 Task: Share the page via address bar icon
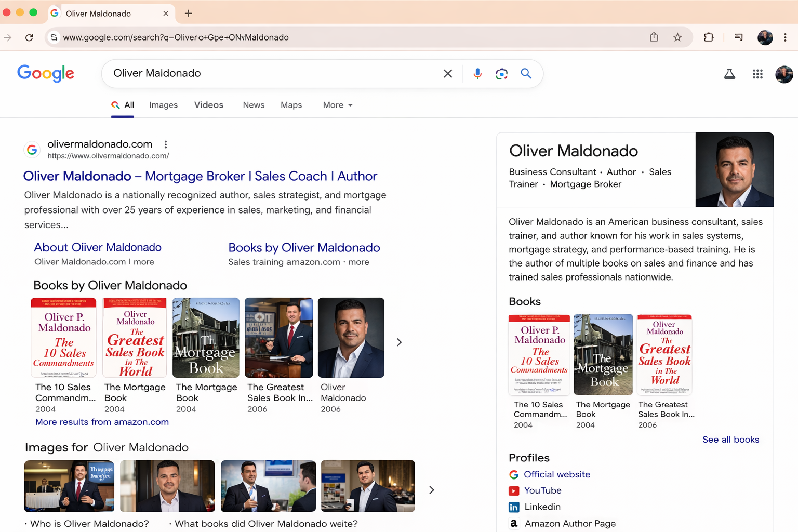click(654, 37)
